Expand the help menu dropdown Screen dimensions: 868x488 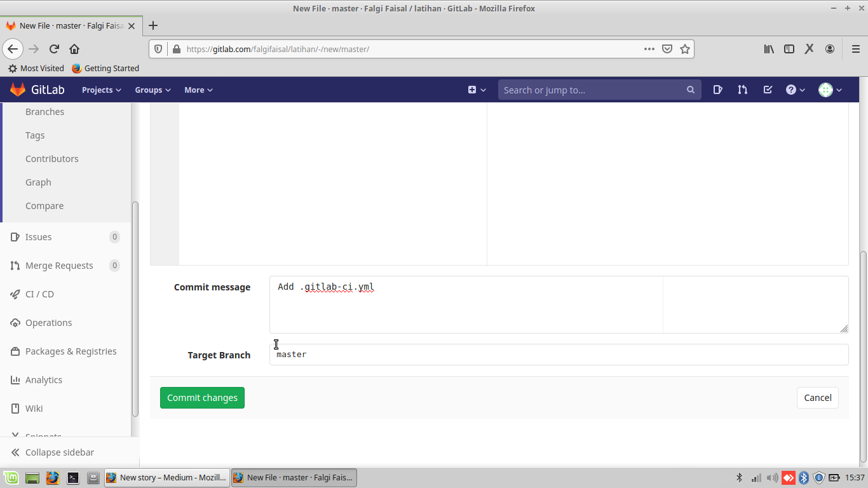click(x=795, y=90)
